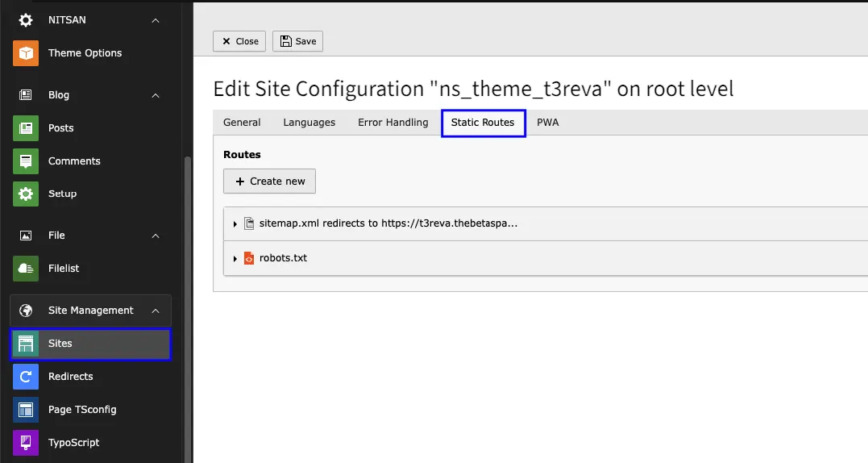Screen dimensions: 868x463
Task: Open the Error Handling tab
Action: [393, 123]
